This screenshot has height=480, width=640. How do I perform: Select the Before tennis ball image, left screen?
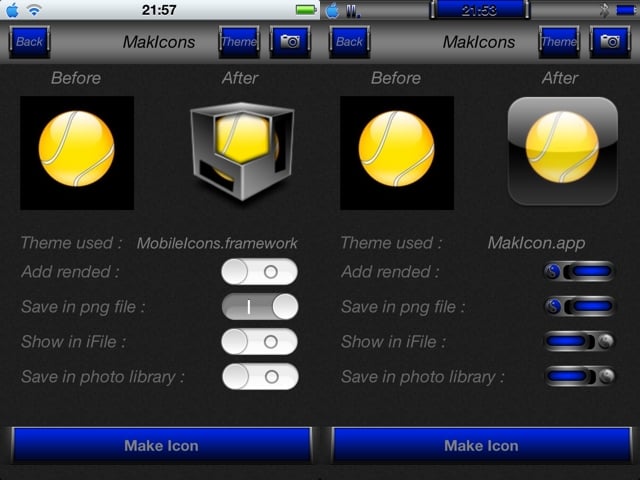pyautogui.click(x=77, y=153)
